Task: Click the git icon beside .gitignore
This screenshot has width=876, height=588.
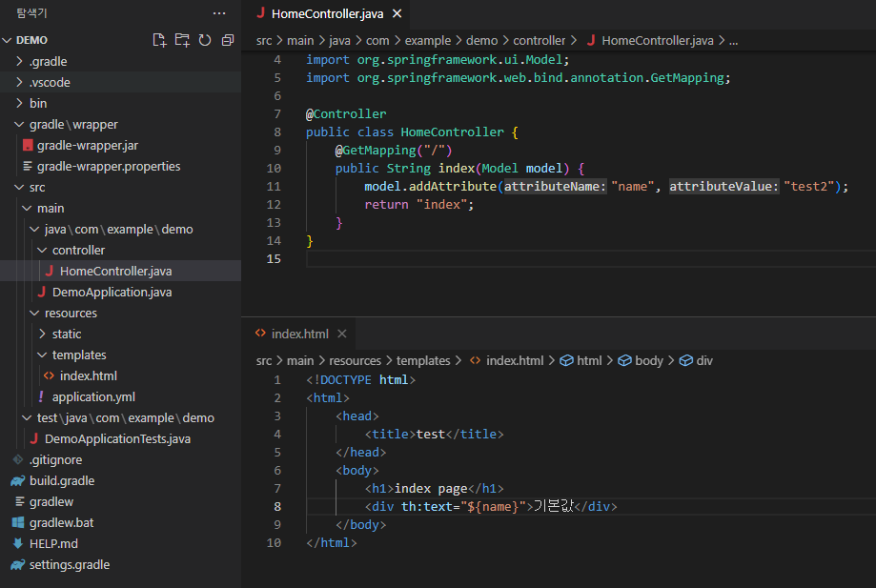Action: (18, 459)
